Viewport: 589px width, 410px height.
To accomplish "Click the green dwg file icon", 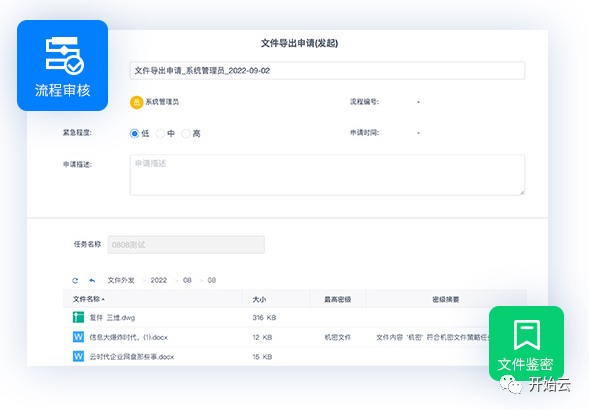I will pos(78,317).
